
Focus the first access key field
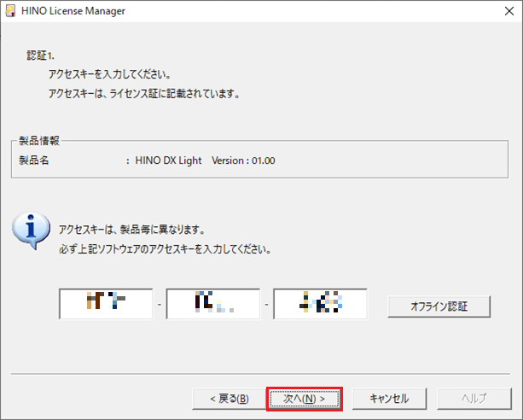click(106, 304)
